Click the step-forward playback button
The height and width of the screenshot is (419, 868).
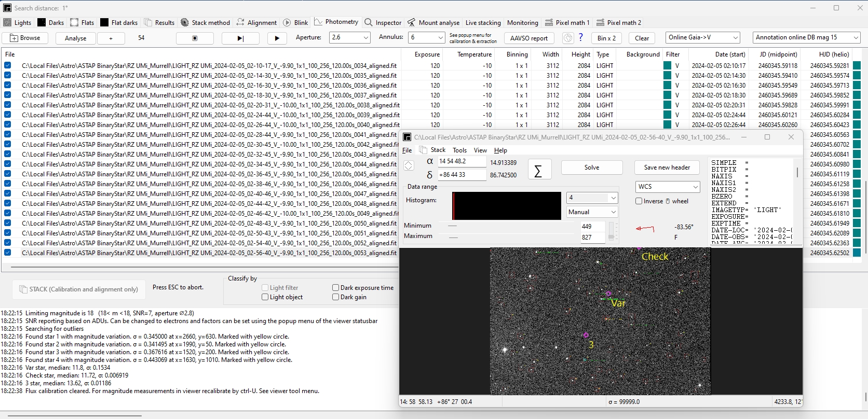(x=240, y=38)
